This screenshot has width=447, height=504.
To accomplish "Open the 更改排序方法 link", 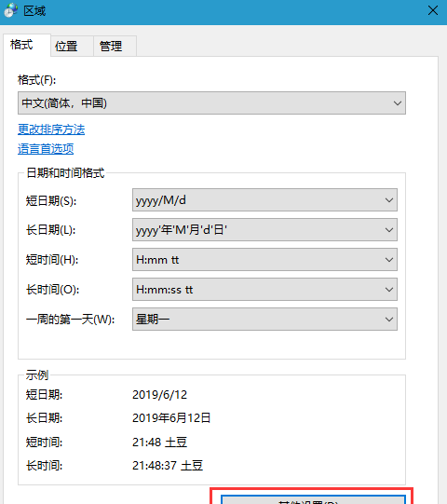I will coord(51,129).
